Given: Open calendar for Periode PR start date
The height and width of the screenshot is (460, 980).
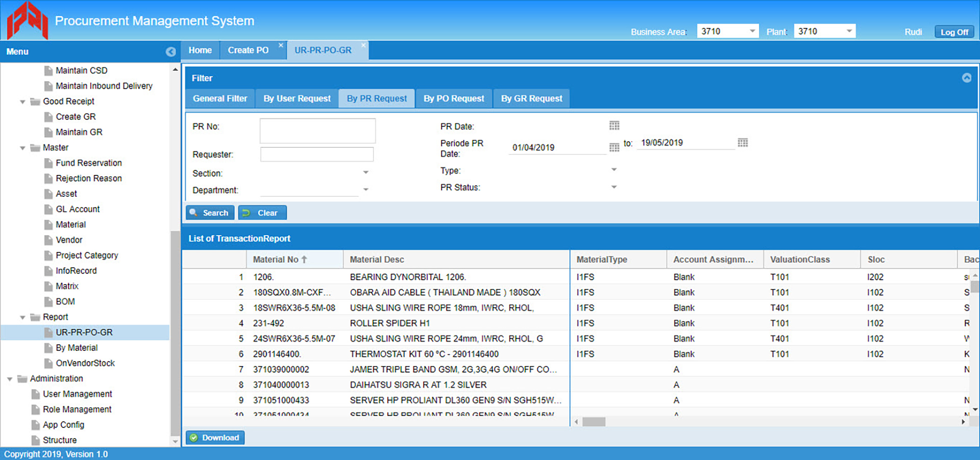Looking at the screenshot, I should [614, 147].
